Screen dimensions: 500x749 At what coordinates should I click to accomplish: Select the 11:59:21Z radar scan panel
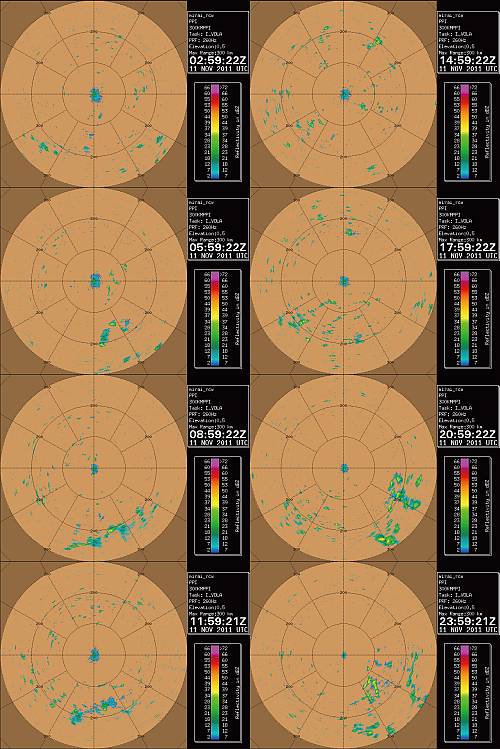pyautogui.click(x=93, y=655)
